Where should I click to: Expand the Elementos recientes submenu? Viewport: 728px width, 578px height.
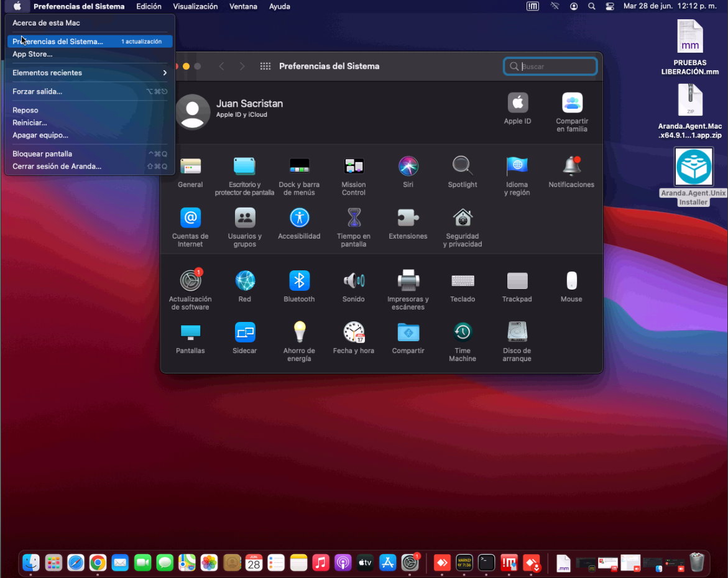90,73
